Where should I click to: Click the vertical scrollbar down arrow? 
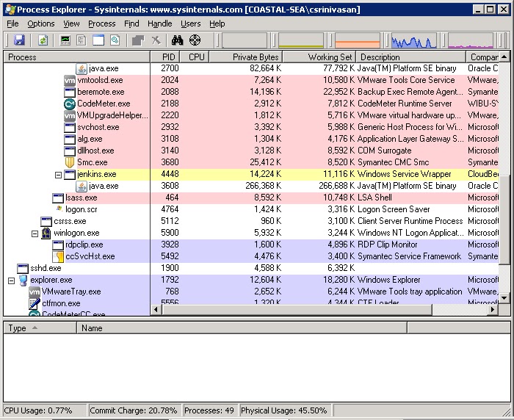[x=504, y=298]
